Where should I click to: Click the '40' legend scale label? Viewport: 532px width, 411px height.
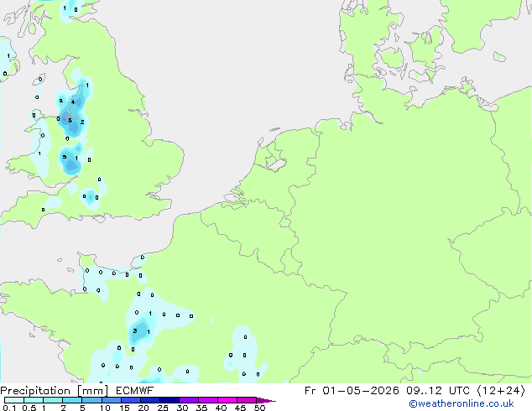(221, 408)
